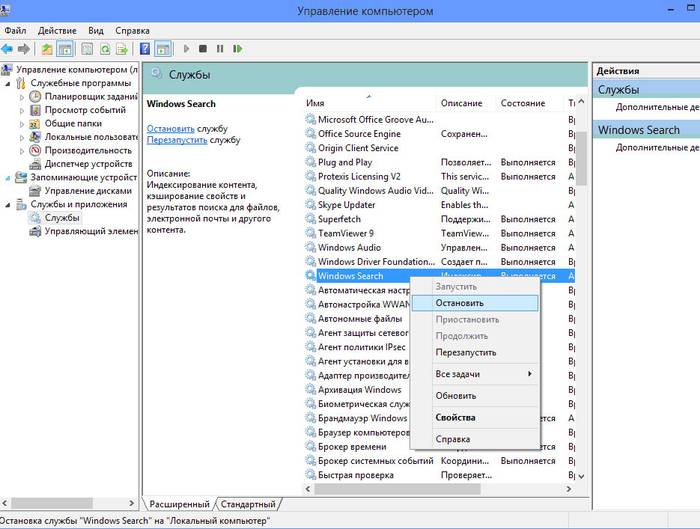
Task: Choose Остановить in the context menu
Action: click(x=460, y=302)
